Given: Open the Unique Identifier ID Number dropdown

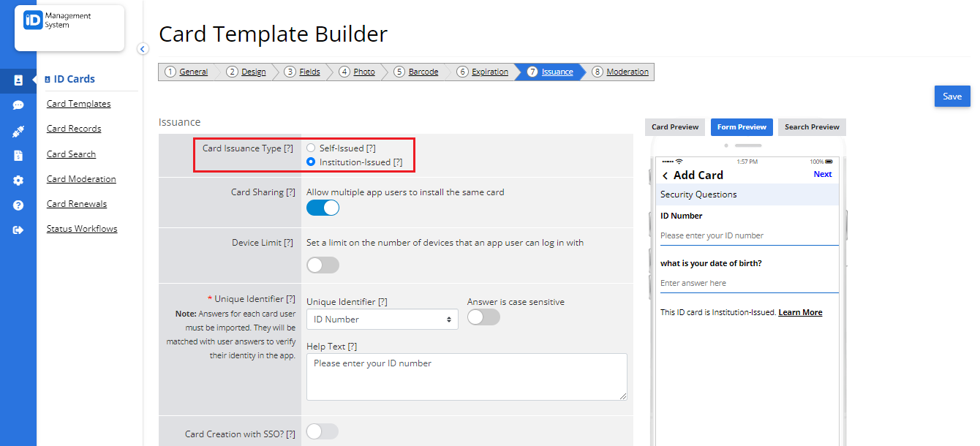Looking at the screenshot, I should click(382, 320).
